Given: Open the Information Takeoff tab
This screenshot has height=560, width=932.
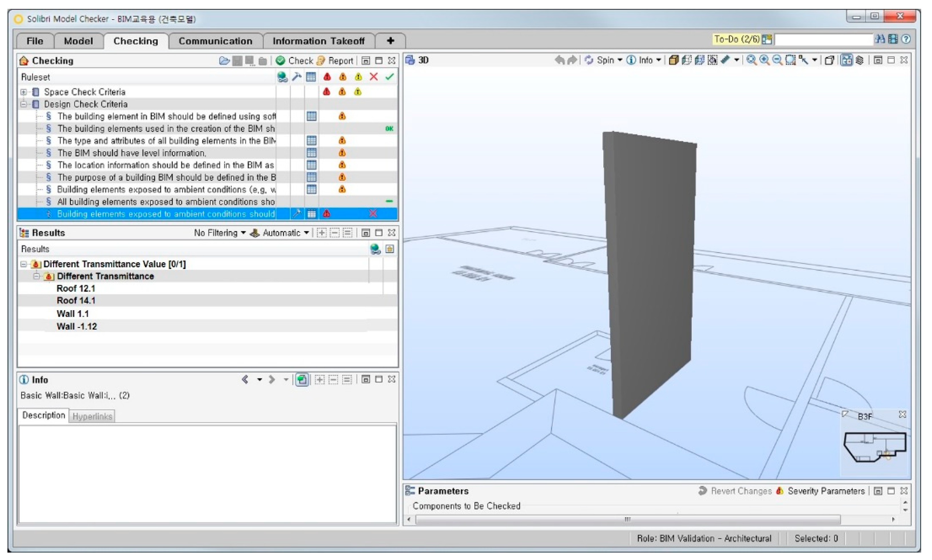Looking at the screenshot, I should tap(318, 41).
